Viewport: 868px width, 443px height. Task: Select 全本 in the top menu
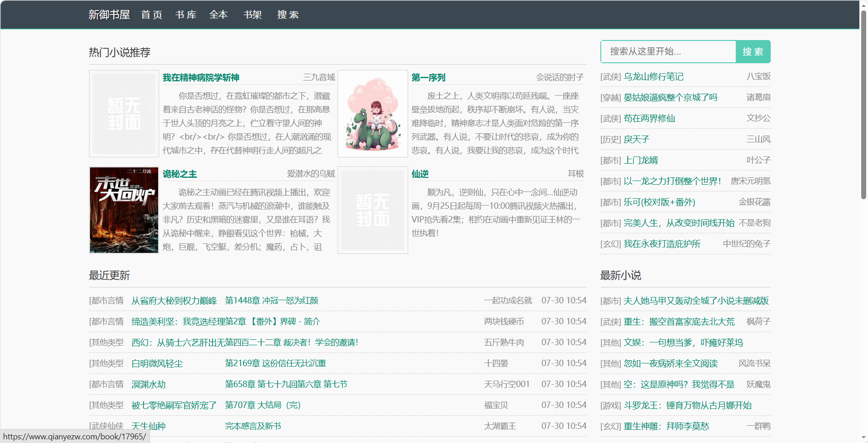219,15
